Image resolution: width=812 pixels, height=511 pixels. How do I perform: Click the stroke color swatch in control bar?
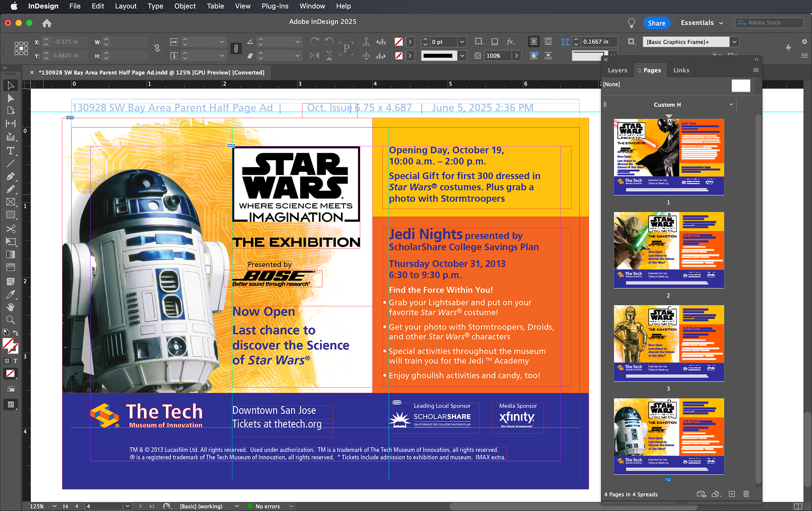point(398,55)
